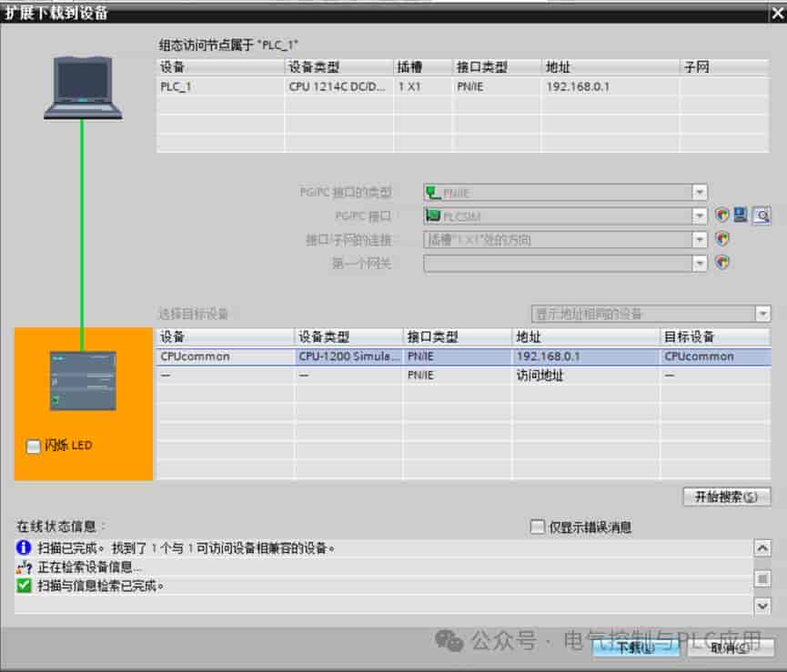Open the 显示地址相同的设备 filter dropdown
787x672 pixels.
pyautogui.click(x=762, y=314)
